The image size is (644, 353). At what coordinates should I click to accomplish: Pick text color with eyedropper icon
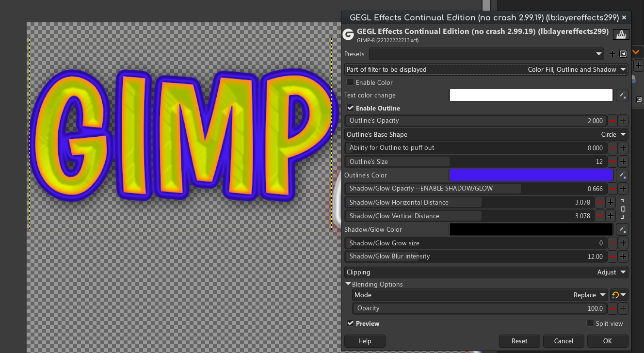[x=622, y=96]
